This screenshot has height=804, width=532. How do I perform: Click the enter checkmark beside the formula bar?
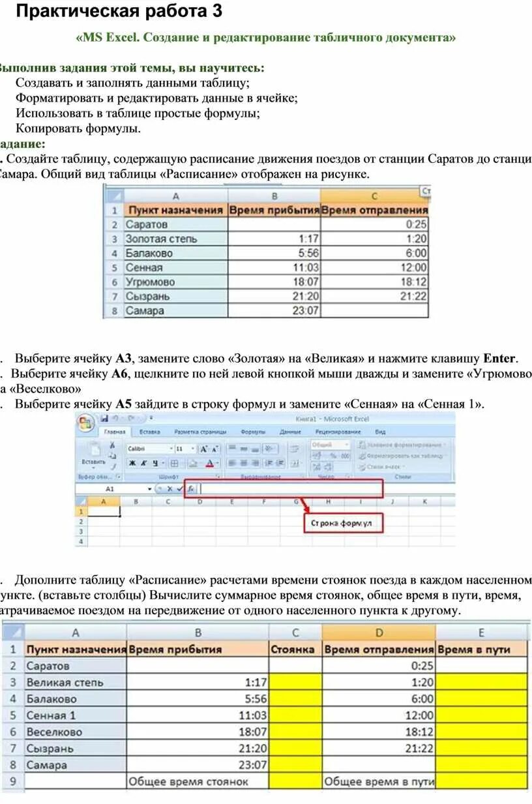tap(180, 488)
